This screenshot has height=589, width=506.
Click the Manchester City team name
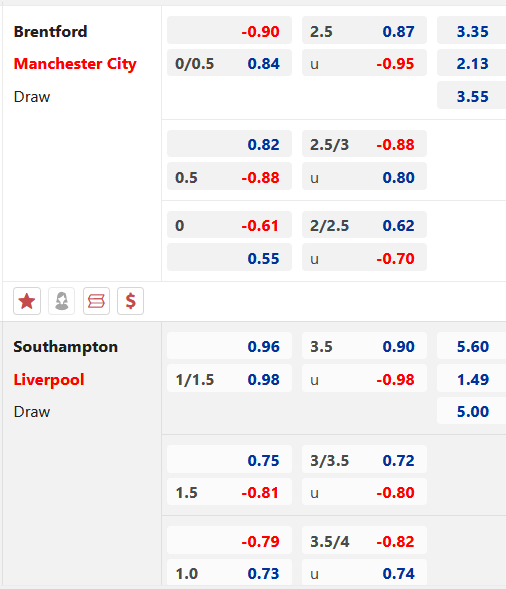click(75, 64)
